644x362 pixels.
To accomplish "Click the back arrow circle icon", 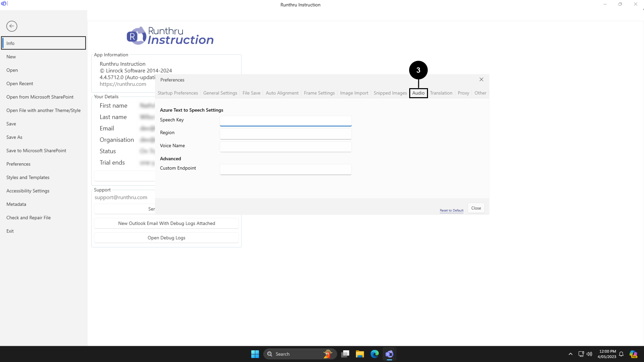I will click(x=12, y=26).
